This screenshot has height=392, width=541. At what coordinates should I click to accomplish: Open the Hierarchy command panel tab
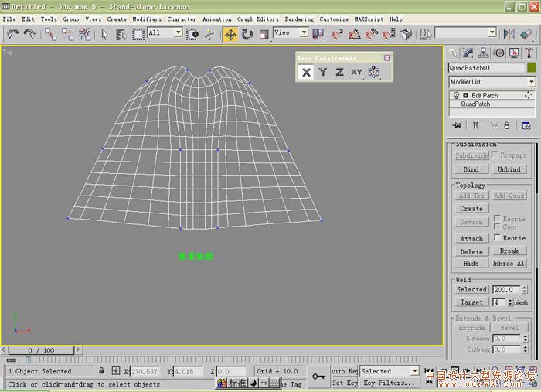coord(483,53)
